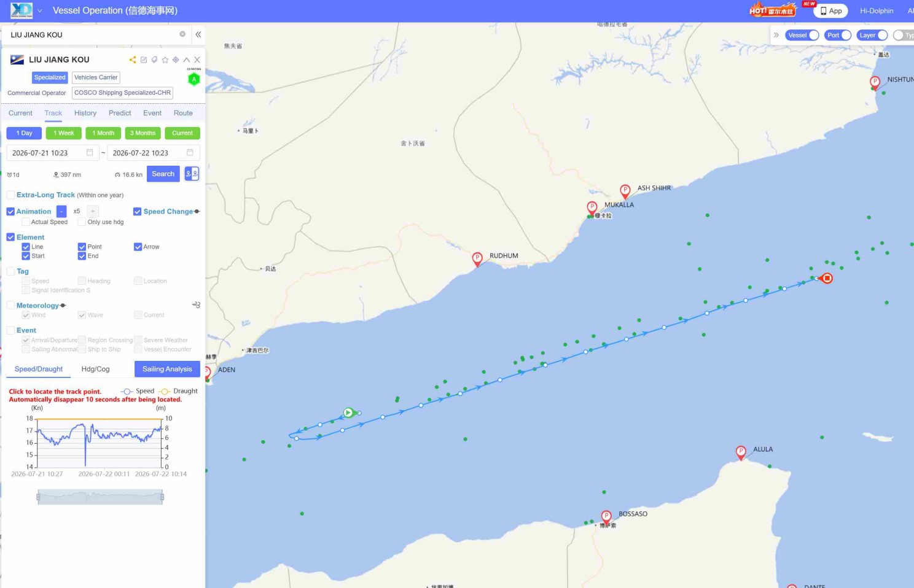Open the App download button
Image resolution: width=914 pixels, height=588 pixels.
click(830, 10)
